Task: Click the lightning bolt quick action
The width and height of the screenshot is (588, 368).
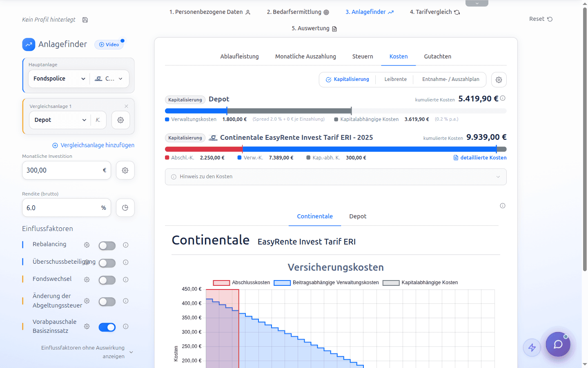Action: click(532, 348)
